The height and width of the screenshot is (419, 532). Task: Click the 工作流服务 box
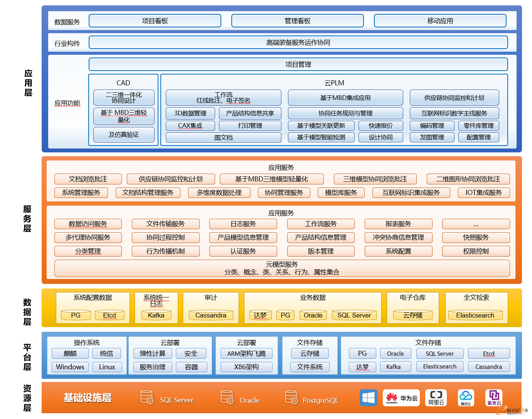click(321, 224)
